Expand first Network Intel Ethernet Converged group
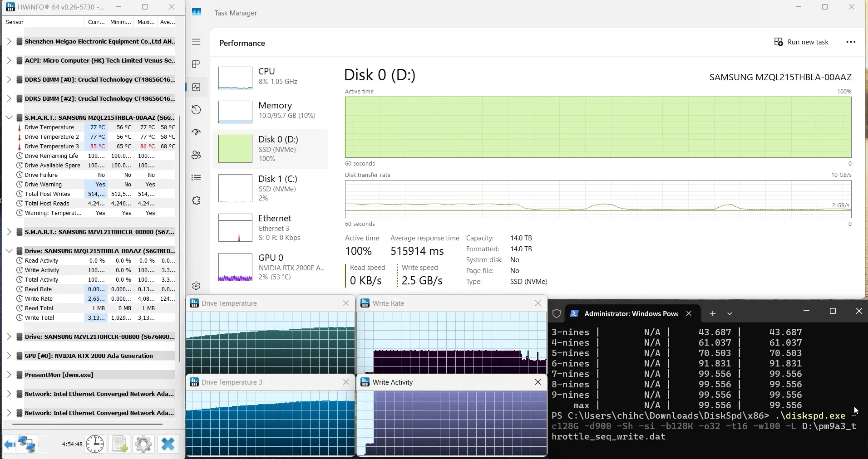This screenshot has width=868, height=459. pos(9,394)
